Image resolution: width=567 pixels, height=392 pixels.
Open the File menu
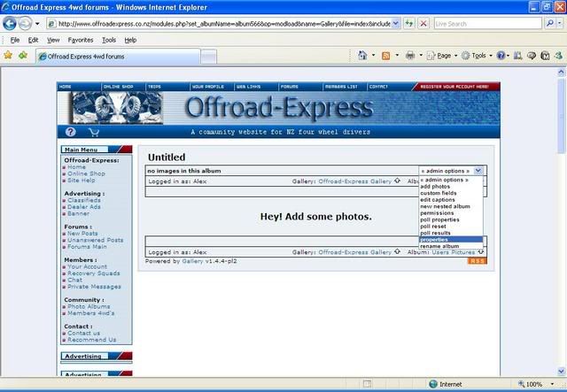coord(15,40)
